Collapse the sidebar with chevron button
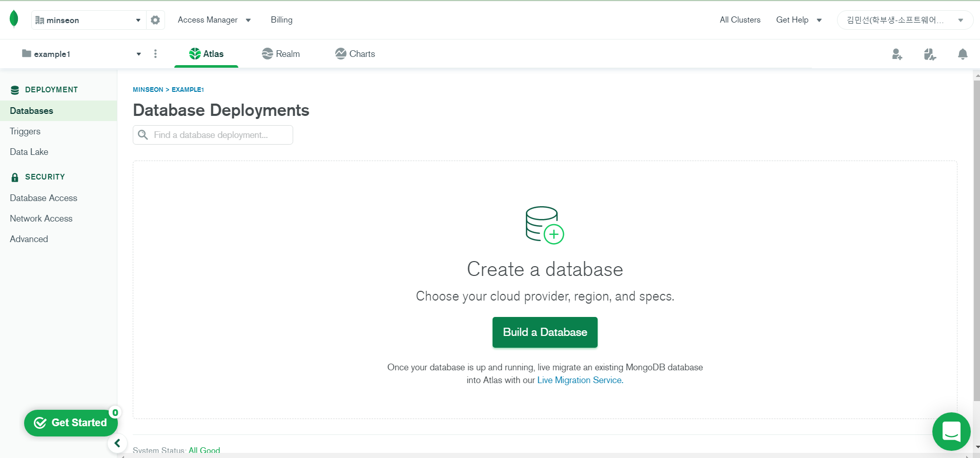Screen dimensions: 980x458 point(117,443)
